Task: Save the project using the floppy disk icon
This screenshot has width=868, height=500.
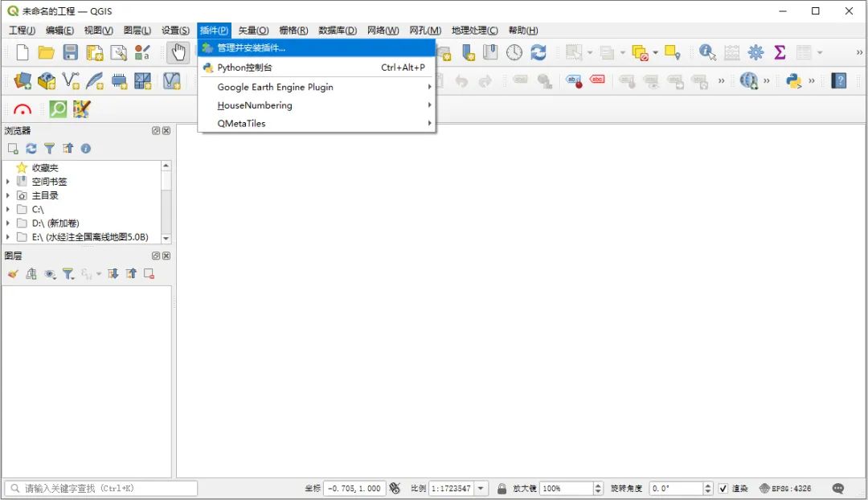Action: 70,52
